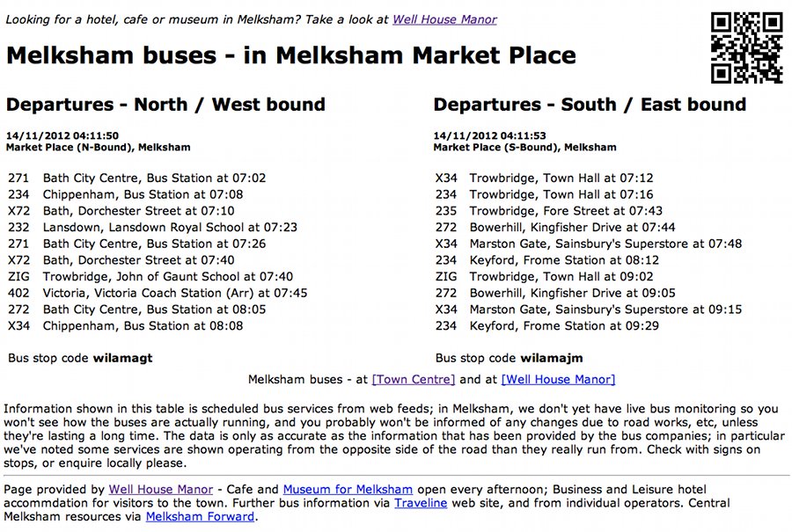Open the Melksham Forward link
Viewport: 792px width, 532px height.
click(200, 517)
